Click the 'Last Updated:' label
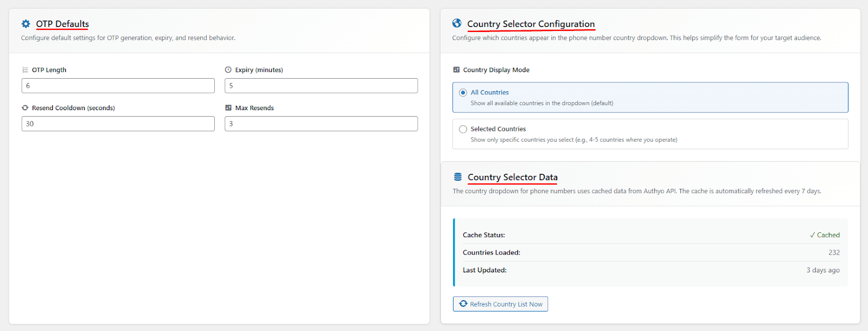 (x=484, y=270)
